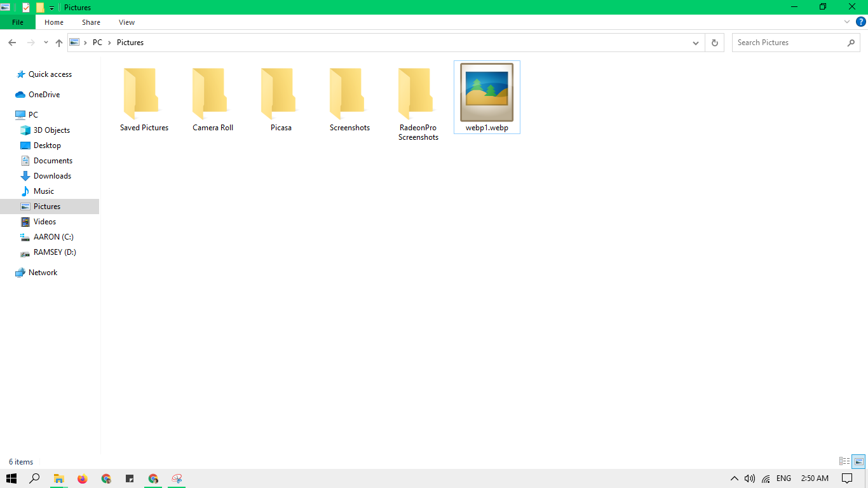The width and height of the screenshot is (868, 488).
Task: Switch to the View ribbon tab
Action: (127, 22)
